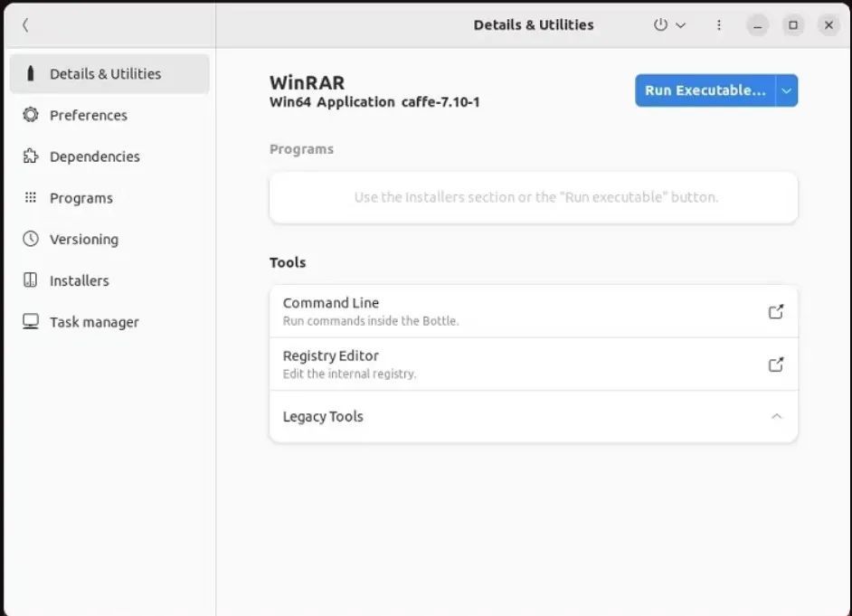Viewport: 852px width, 616px height.
Task: Click the Dependencies puzzle piece icon
Action: [x=31, y=156]
